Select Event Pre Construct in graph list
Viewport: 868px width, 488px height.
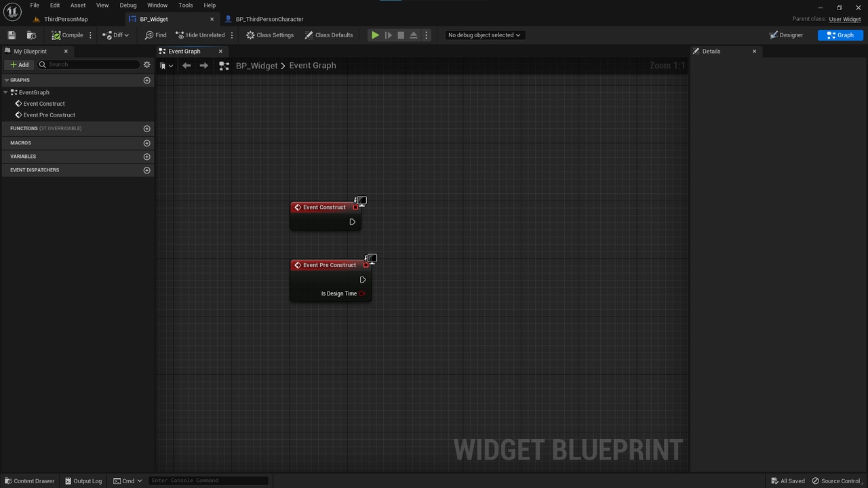(49, 115)
